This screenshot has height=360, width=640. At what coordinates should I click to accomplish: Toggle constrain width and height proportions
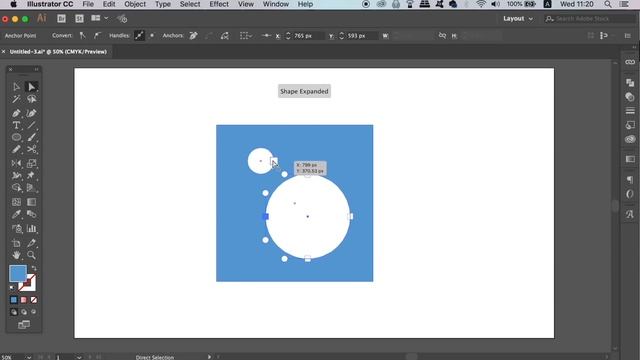[442, 36]
